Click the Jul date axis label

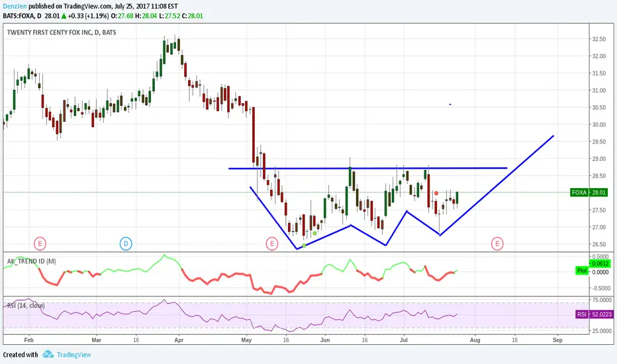(404, 340)
